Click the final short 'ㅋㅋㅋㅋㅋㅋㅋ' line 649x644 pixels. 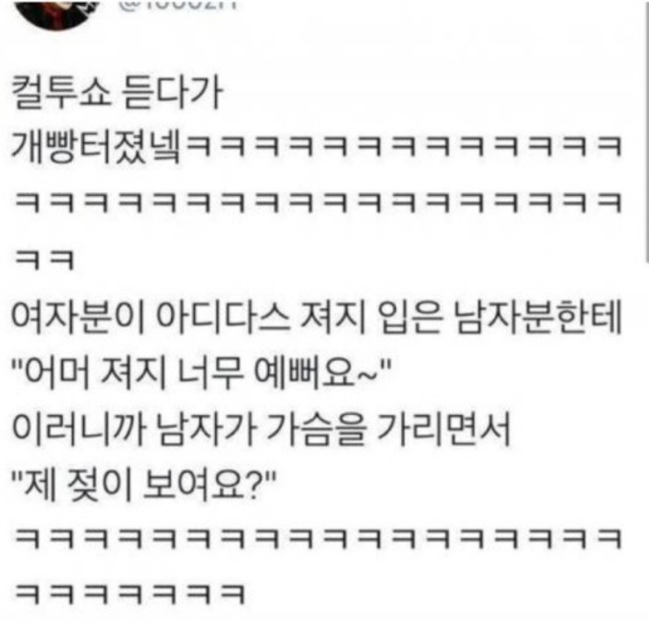(x=130, y=594)
